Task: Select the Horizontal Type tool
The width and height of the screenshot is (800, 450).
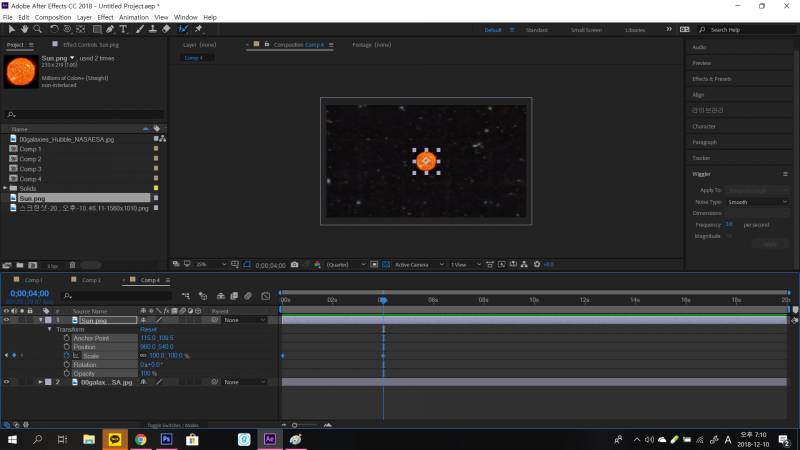Action: pos(123,29)
